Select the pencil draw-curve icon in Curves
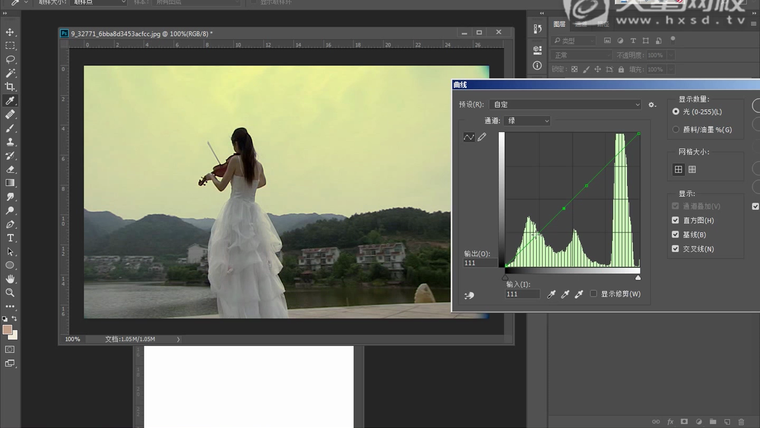 (x=482, y=137)
